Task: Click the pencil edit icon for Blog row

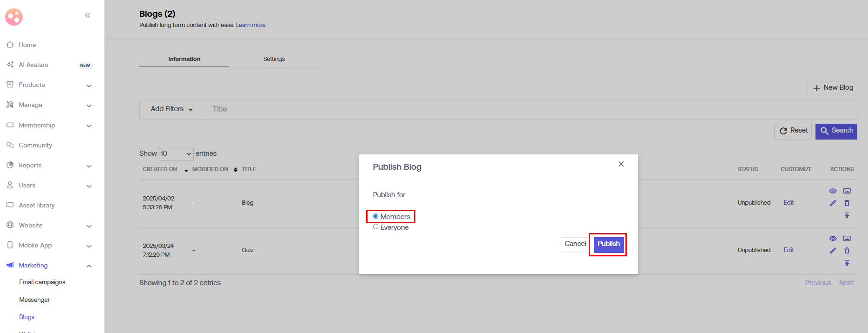Action: click(x=833, y=203)
